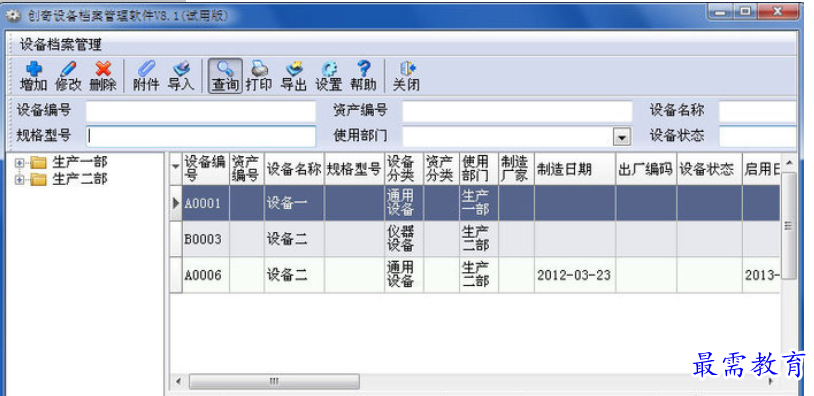This screenshot has height=396, width=814.
Task: Sort by 设备分类 column header
Action: [x=404, y=169]
